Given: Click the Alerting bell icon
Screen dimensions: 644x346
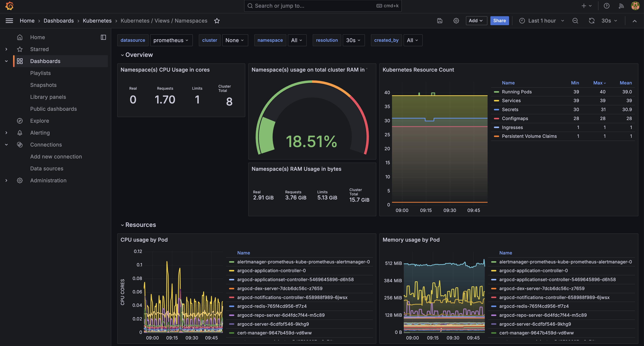Looking at the screenshot, I should (x=20, y=133).
